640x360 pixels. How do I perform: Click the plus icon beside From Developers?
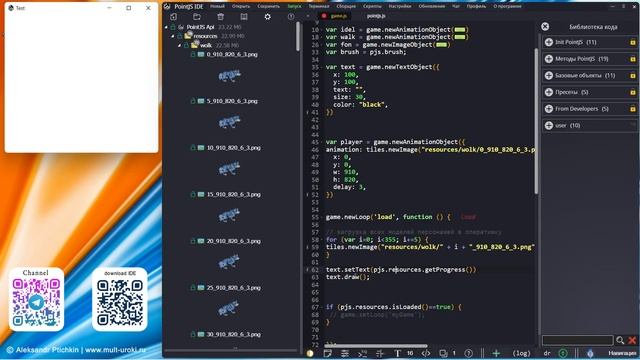point(549,109)
